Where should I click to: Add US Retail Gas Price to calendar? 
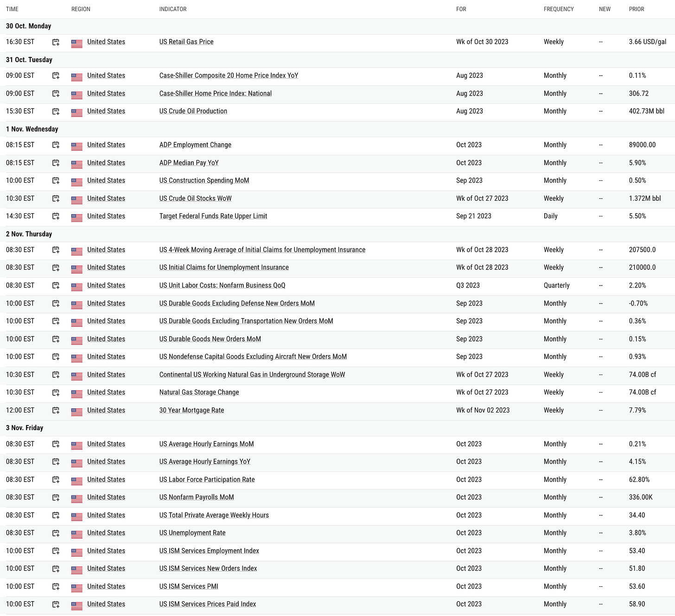(56, 42)
